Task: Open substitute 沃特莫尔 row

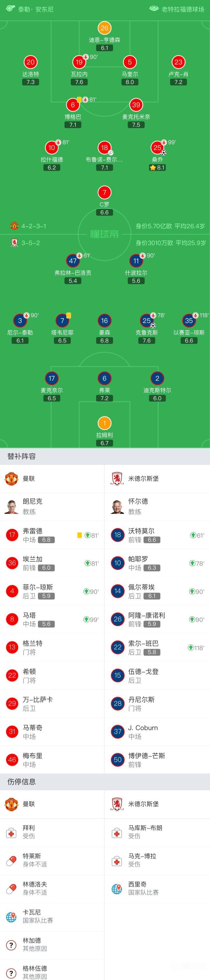Action: tap(157, 535)
